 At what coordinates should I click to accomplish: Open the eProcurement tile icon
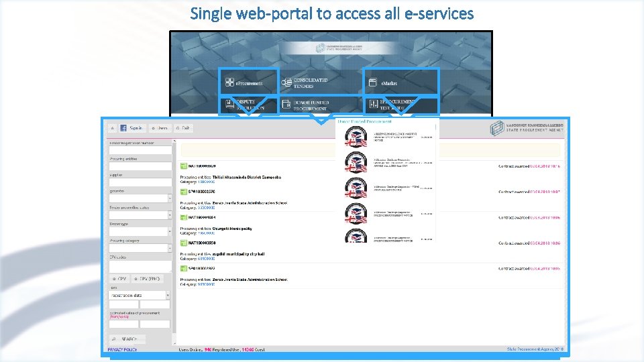(x=229, y=82)
